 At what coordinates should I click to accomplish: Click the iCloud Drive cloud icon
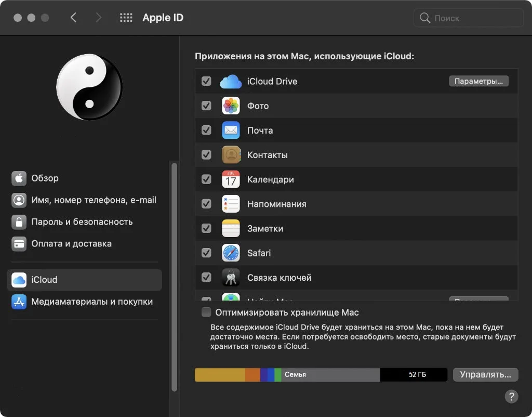231,82
